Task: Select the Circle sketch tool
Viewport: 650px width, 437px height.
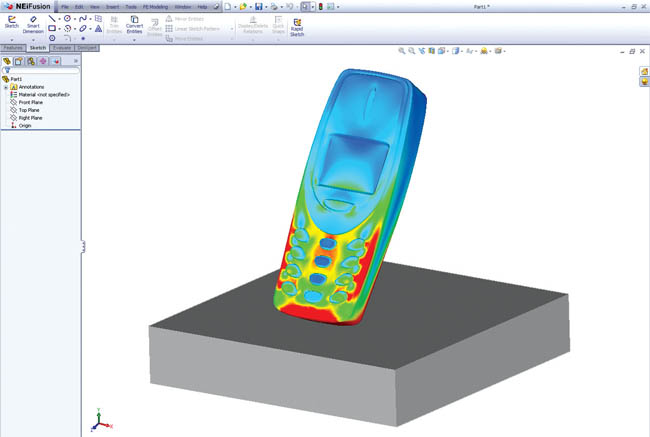Action: pyautogui.click(x=67, y=19)
